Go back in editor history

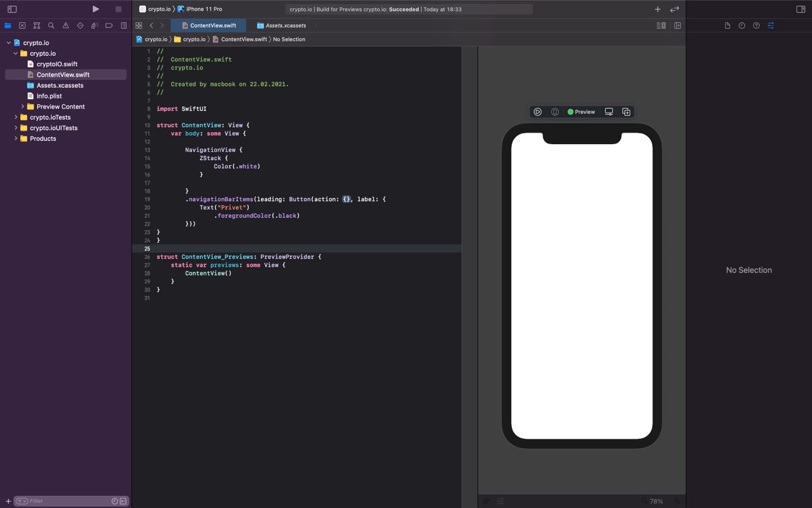click(x=151, y=25)
